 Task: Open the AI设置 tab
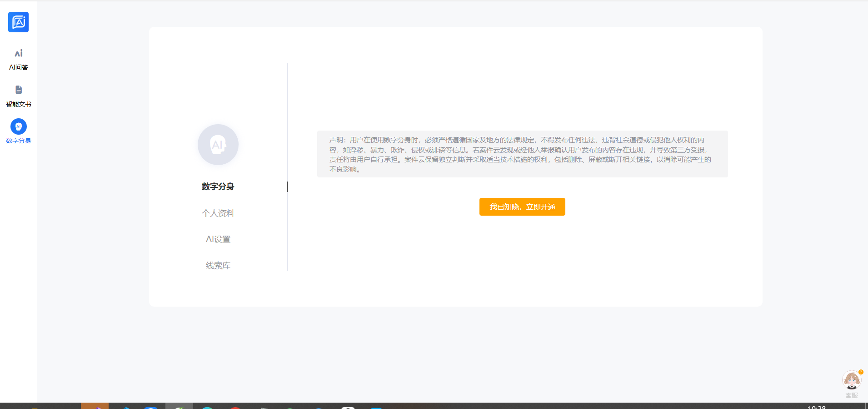click(x=218, y=239)
